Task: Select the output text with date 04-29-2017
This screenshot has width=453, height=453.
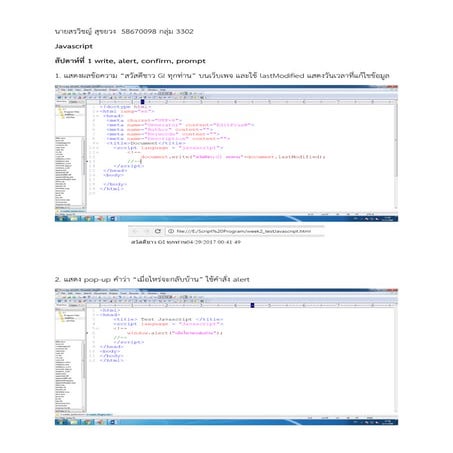Action: pyautogui.click(x=186, y=242)
